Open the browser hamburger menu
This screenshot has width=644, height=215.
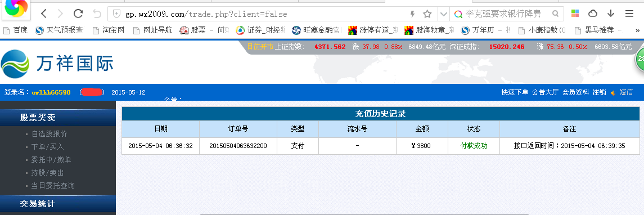pos(629,14)
